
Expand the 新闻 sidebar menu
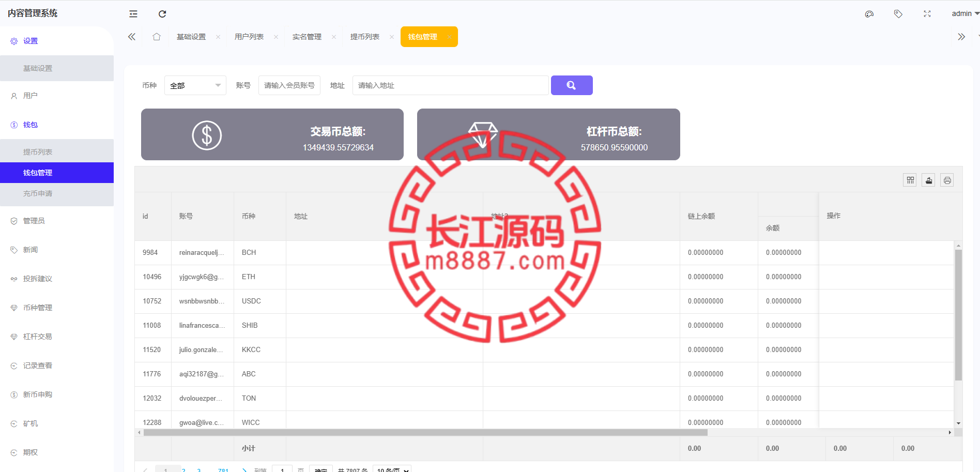click(57, 250)
